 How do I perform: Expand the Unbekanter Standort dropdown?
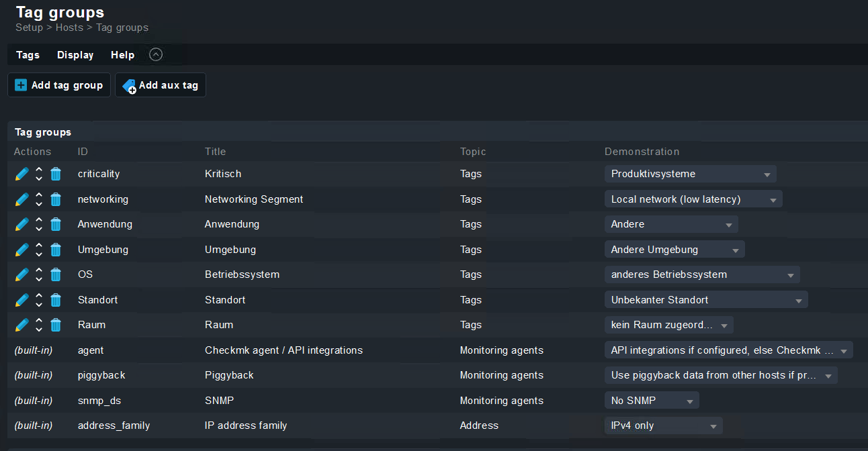[706, 300]
